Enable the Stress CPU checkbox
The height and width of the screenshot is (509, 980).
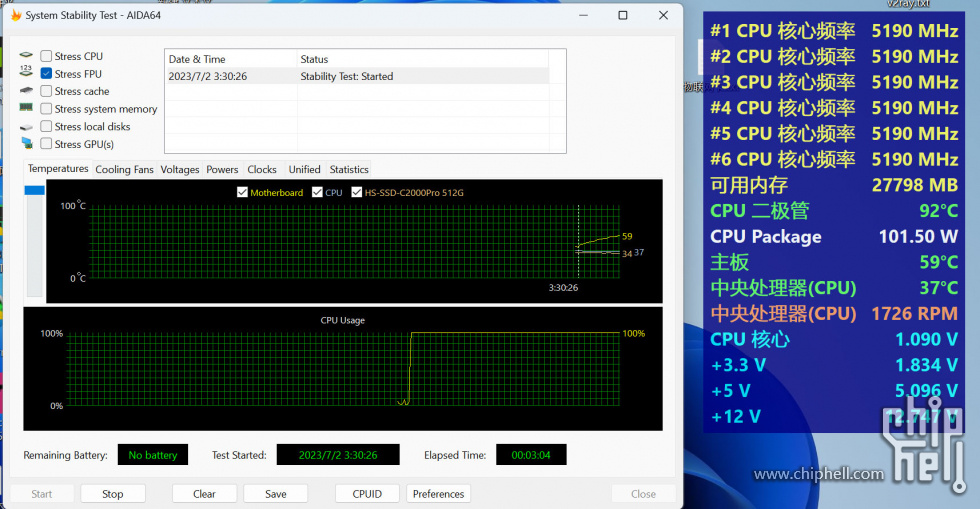point(46,56)
